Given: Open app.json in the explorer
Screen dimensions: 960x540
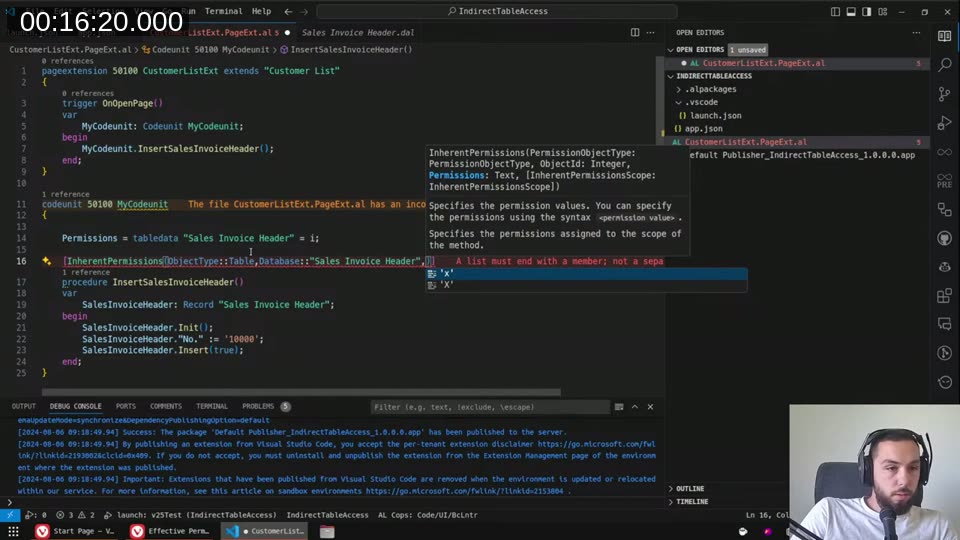Looking at the screenshot, I should click(703, 129).
